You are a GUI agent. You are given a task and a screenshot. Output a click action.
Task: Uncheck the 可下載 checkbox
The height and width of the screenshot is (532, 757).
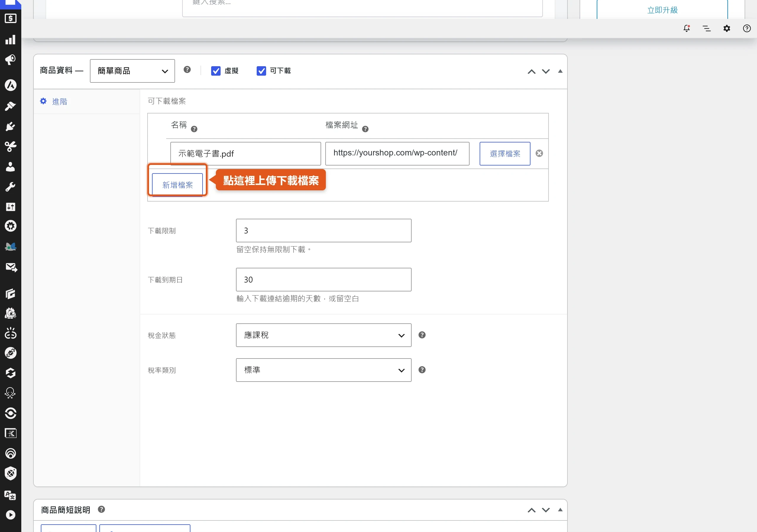click(x=261, y=71)
